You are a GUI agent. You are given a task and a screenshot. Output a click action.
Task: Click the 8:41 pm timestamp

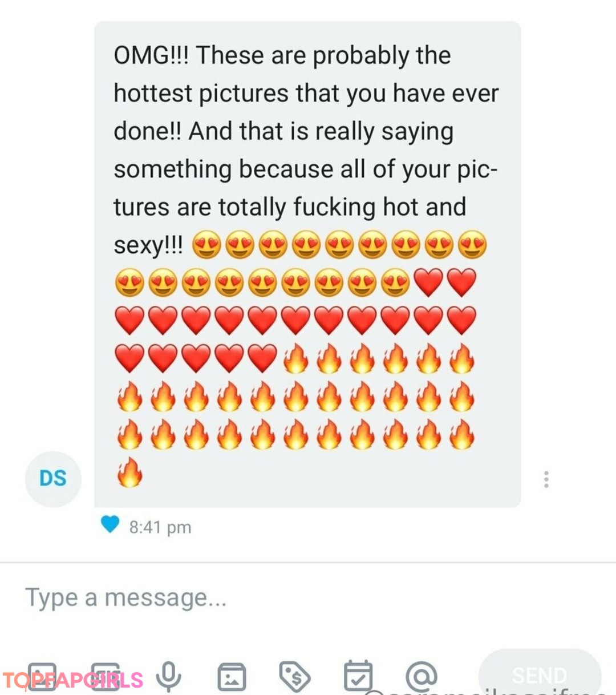pos(160,527)
